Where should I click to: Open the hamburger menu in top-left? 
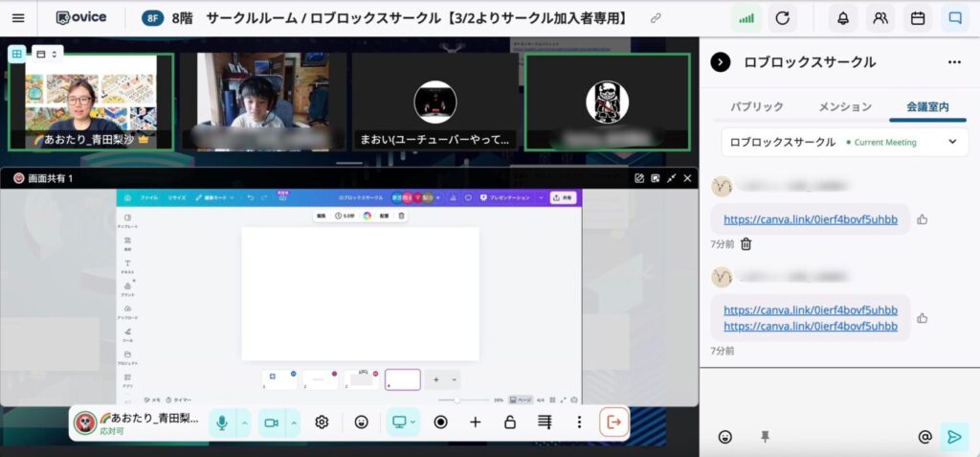pos(18,18)
